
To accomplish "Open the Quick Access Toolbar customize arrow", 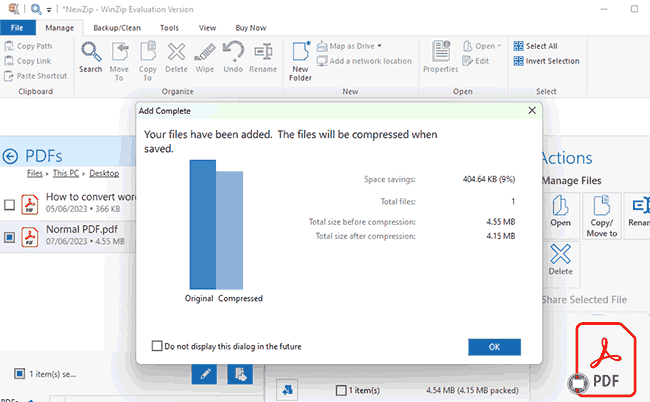I will tap(49, 10).
